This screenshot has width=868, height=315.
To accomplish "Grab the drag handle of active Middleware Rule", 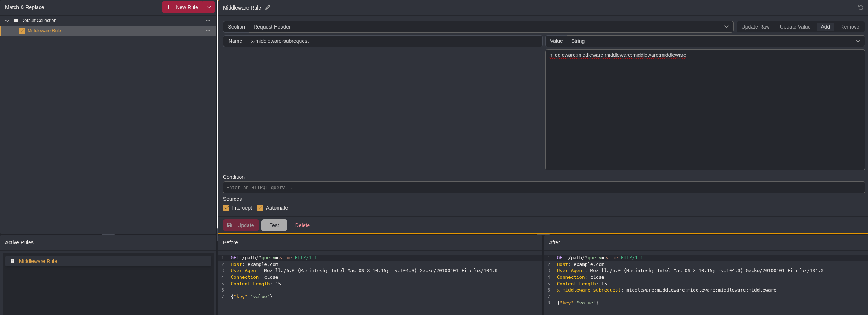I will point(12,261).
